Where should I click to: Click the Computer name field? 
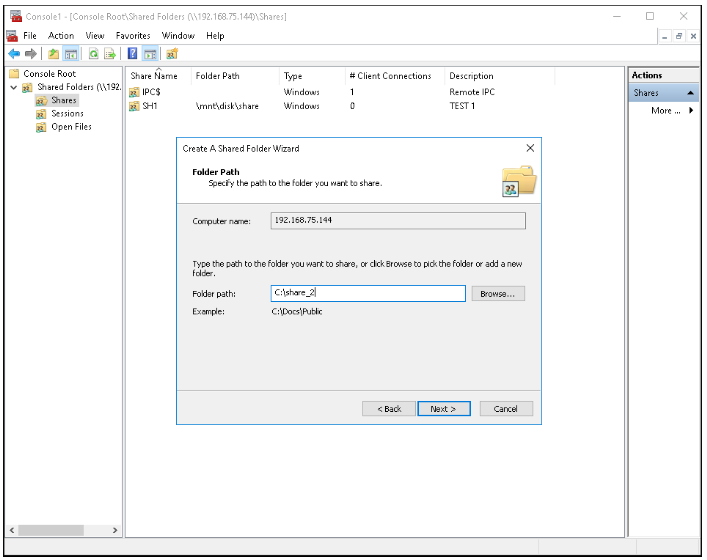point(398,220)
